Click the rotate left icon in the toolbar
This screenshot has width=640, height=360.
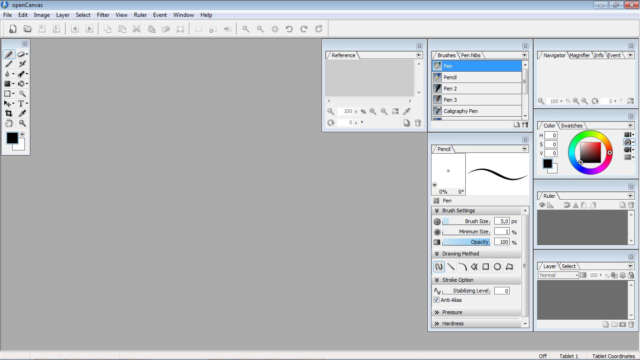coord(289,29)
